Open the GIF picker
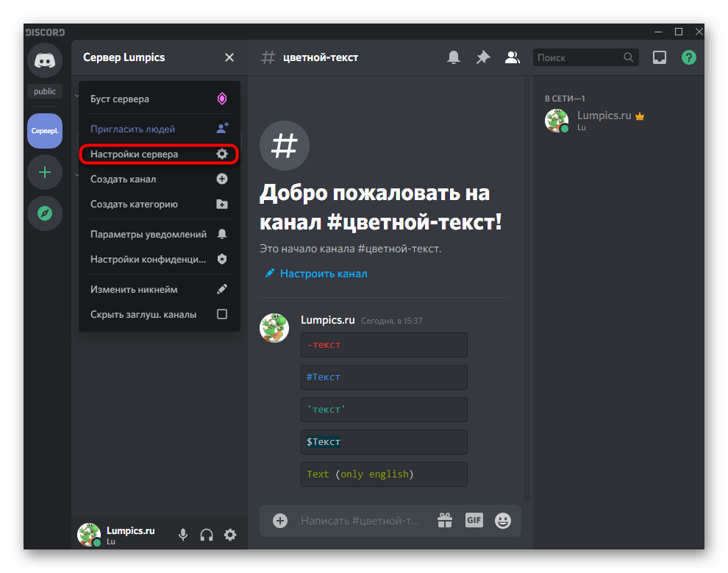This screenshot has width=728, height=573. [474, 520]
